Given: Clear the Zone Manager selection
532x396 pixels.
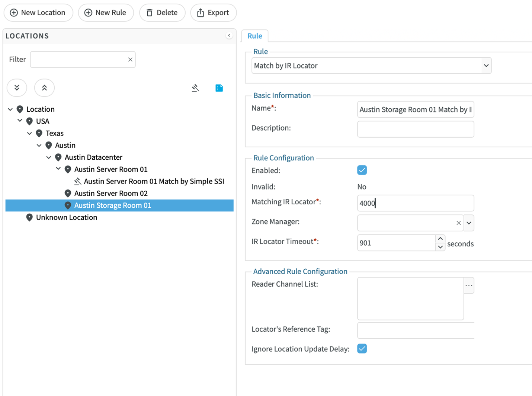Looking at the screenshot, I should [458, 223].
